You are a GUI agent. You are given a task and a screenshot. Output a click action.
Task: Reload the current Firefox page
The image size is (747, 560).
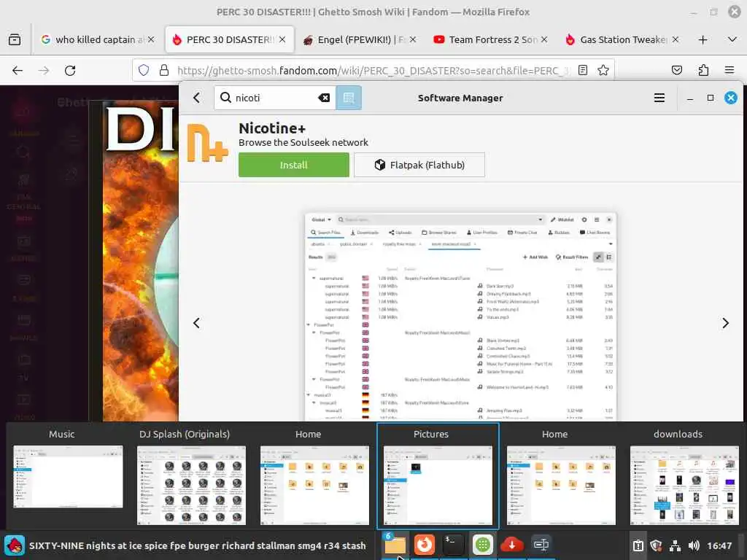70,71
